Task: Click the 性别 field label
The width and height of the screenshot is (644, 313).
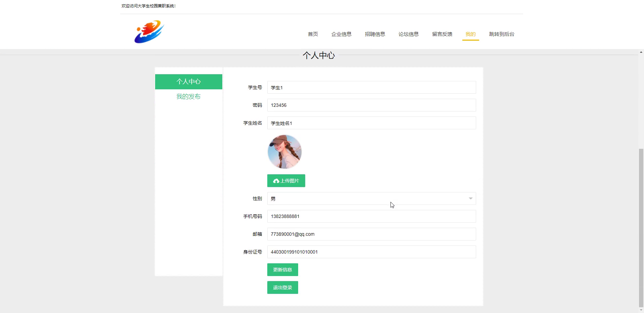Action: click(257, 198)
